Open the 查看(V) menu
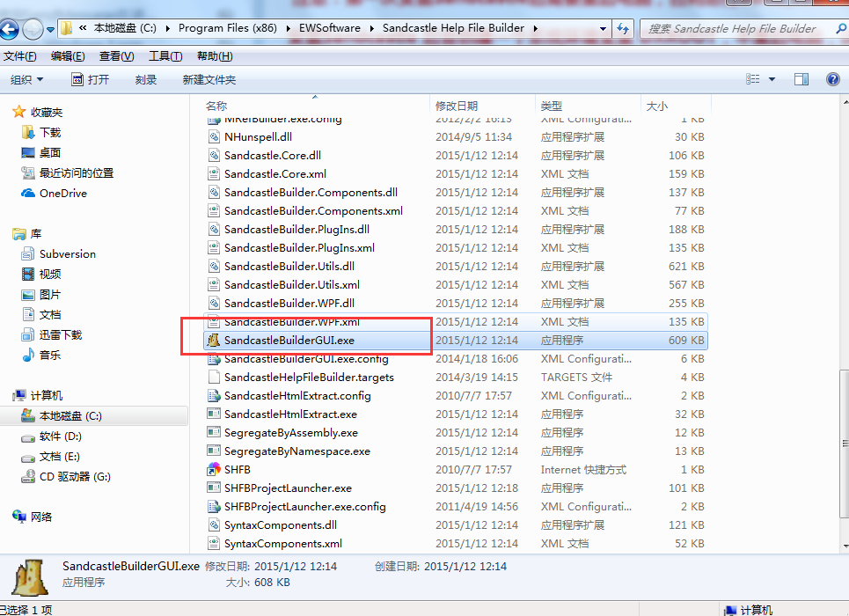Viewport: 849px width, 616px height. (116, 56)
